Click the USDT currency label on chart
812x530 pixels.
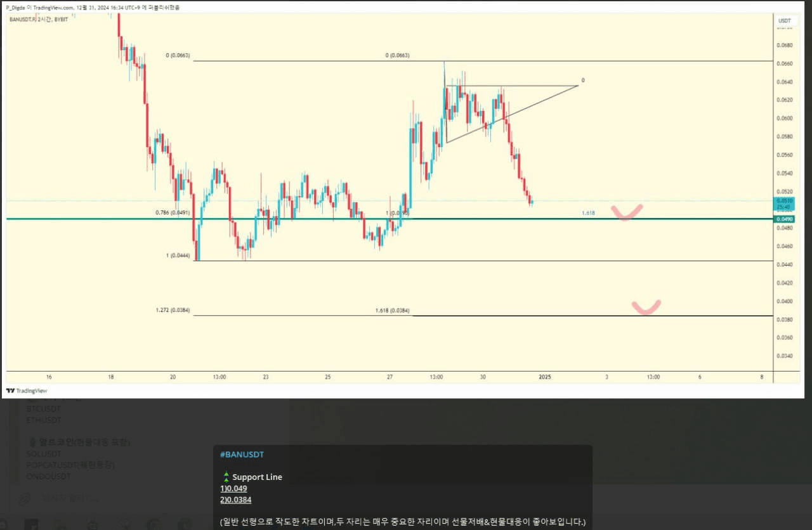[785, 21]
